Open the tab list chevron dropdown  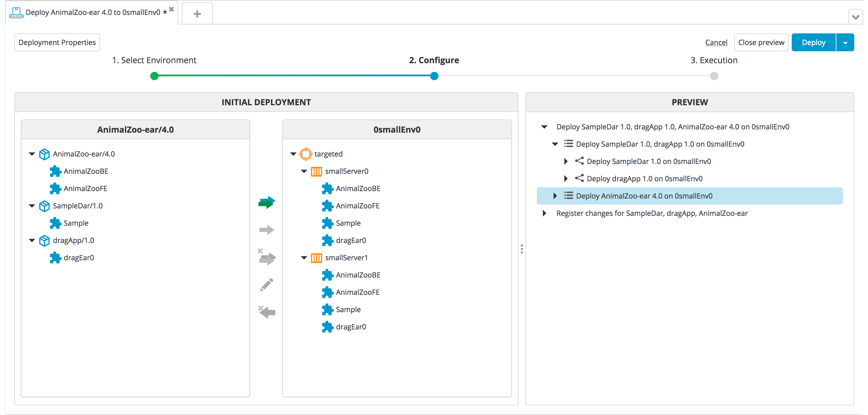855,17
